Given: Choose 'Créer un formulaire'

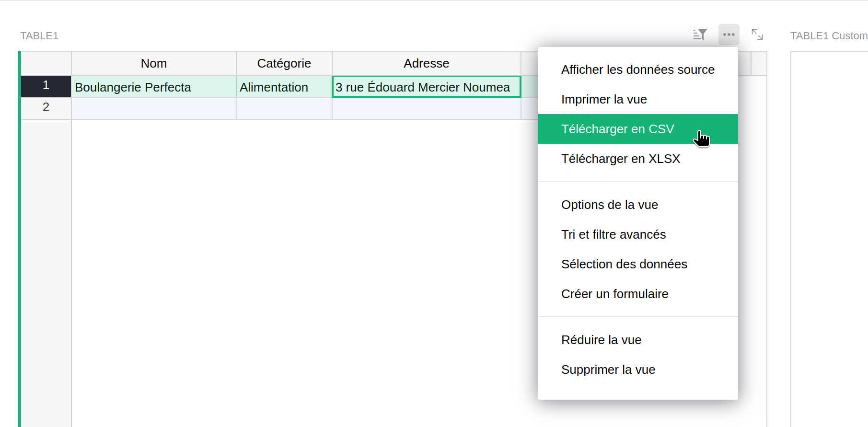Looking at the screenshot, I should [x=614, y=294].
